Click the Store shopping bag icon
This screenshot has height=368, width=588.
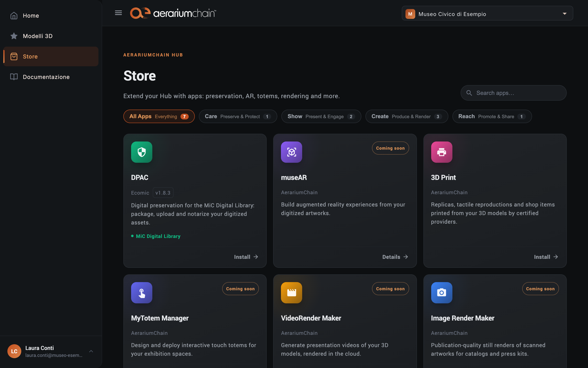point(14,56)
